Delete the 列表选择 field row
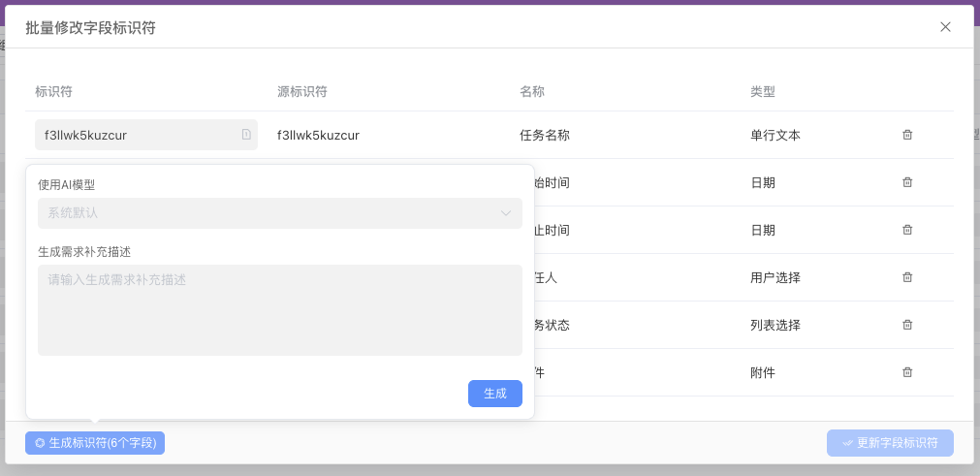The width and height of the screenshot is (980, 476). [x=907, y=325]
